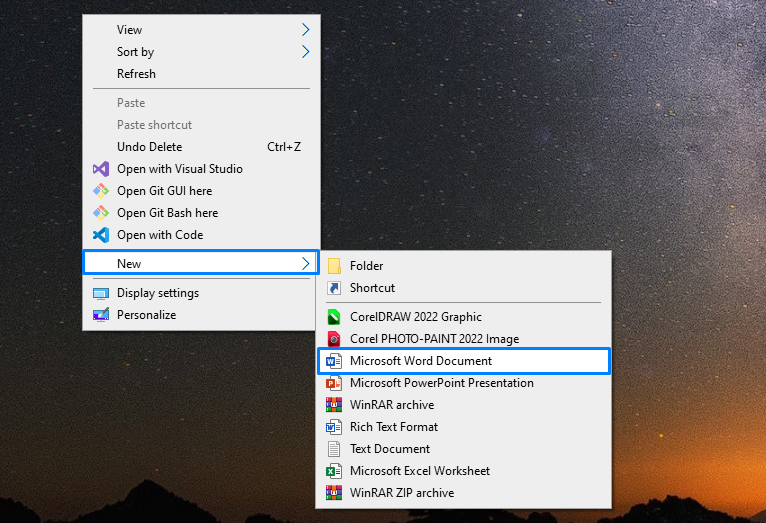Click the CorelDRAW 2022 Graphic icon
Viewport: 766px width, 523px height.
[x=334, y=317]
